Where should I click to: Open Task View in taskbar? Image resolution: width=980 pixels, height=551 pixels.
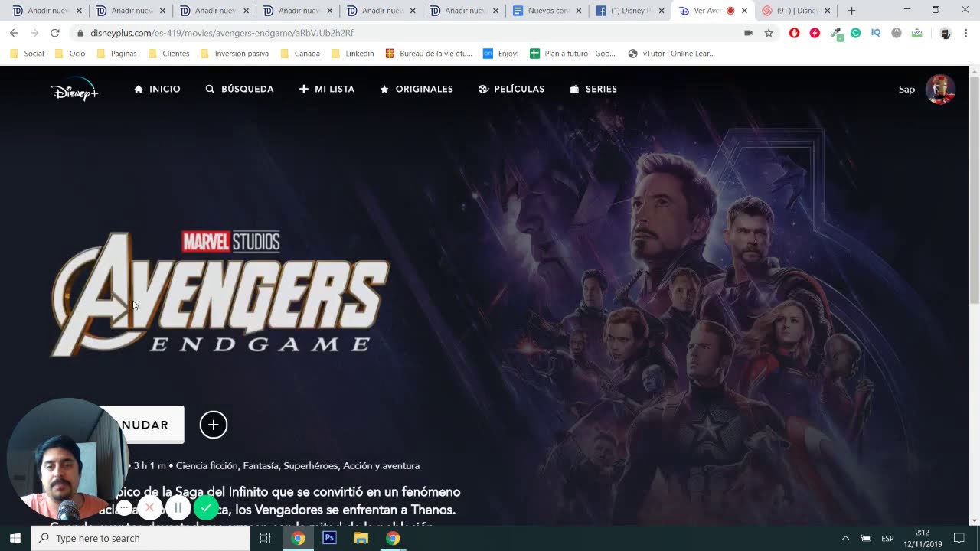(x=266, y=538)
